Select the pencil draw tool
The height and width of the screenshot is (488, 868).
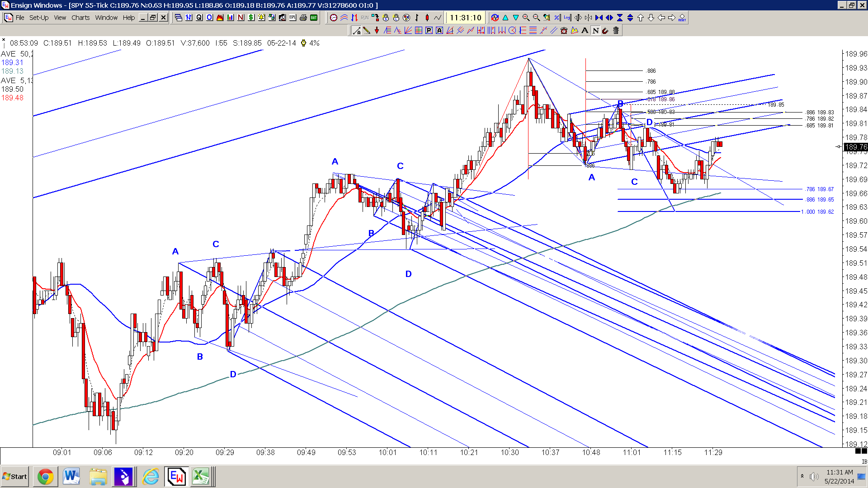(x=366, y=30)
